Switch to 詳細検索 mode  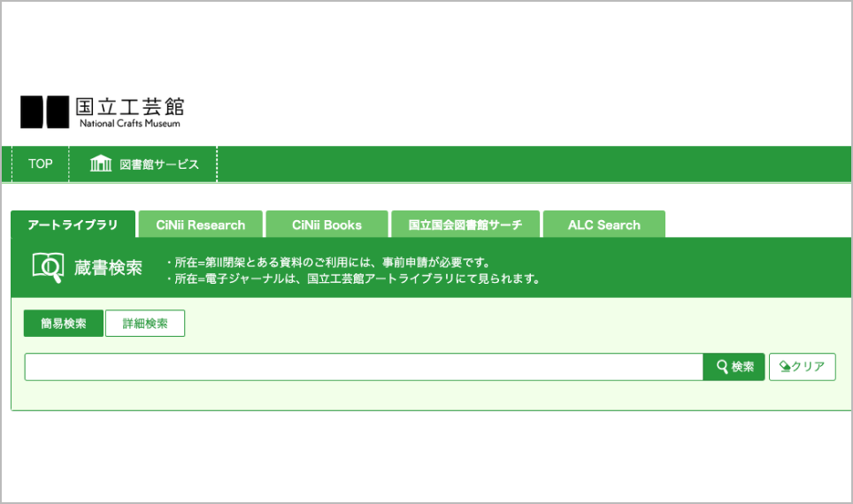tap(145, 324)
